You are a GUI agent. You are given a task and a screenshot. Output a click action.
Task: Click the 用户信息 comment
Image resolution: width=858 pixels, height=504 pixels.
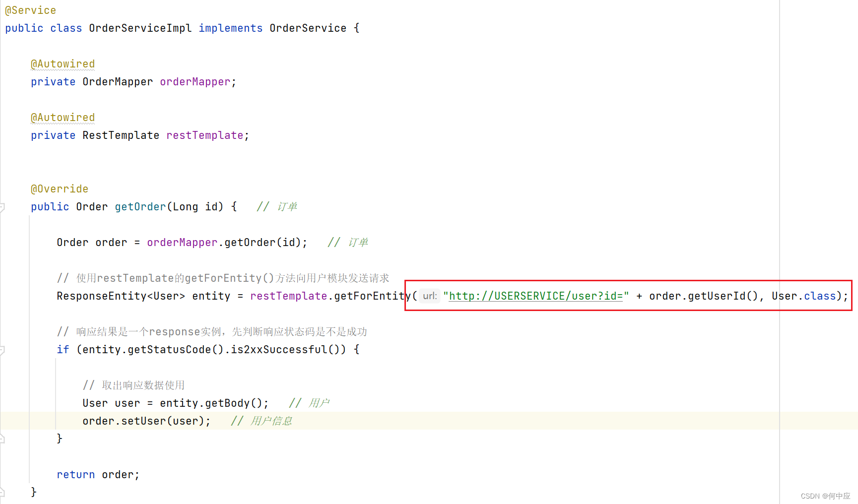click(262, 421)
